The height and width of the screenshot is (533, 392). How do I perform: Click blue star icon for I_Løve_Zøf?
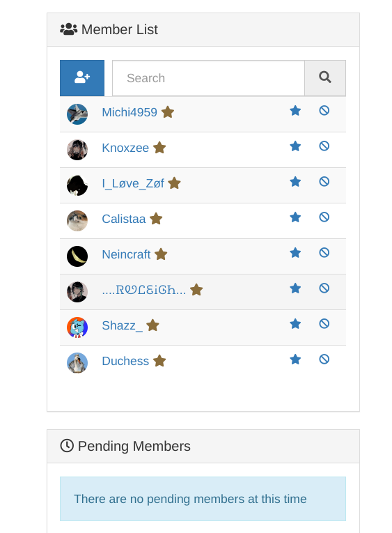point(295,182)
